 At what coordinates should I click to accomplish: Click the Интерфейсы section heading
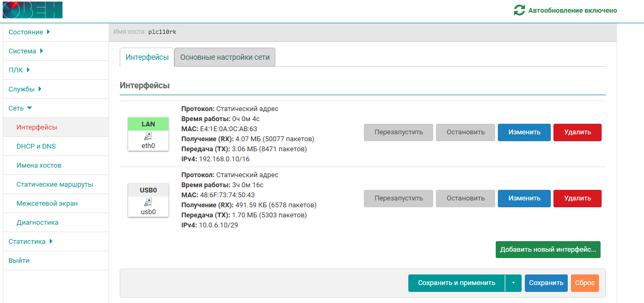[145, 85]
